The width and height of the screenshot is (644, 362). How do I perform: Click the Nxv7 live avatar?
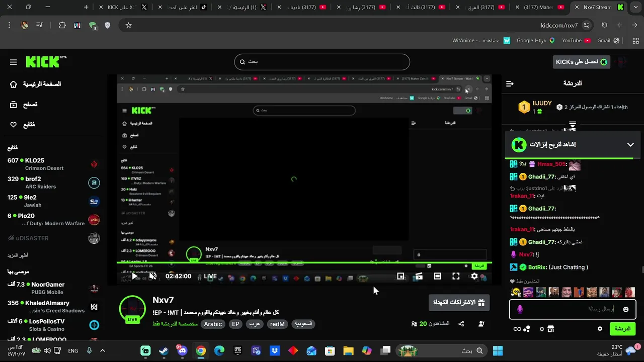pyautogui.click(x=132, y=309)
